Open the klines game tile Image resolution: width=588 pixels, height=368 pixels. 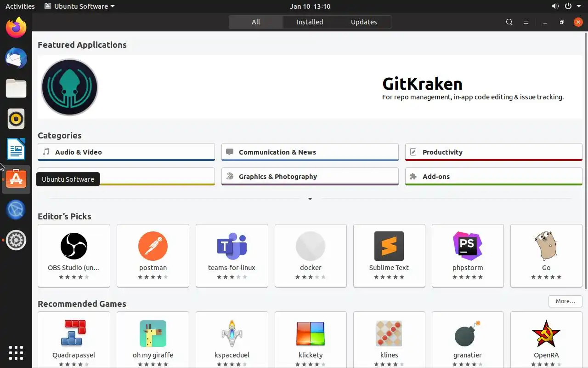pos(389,340)
